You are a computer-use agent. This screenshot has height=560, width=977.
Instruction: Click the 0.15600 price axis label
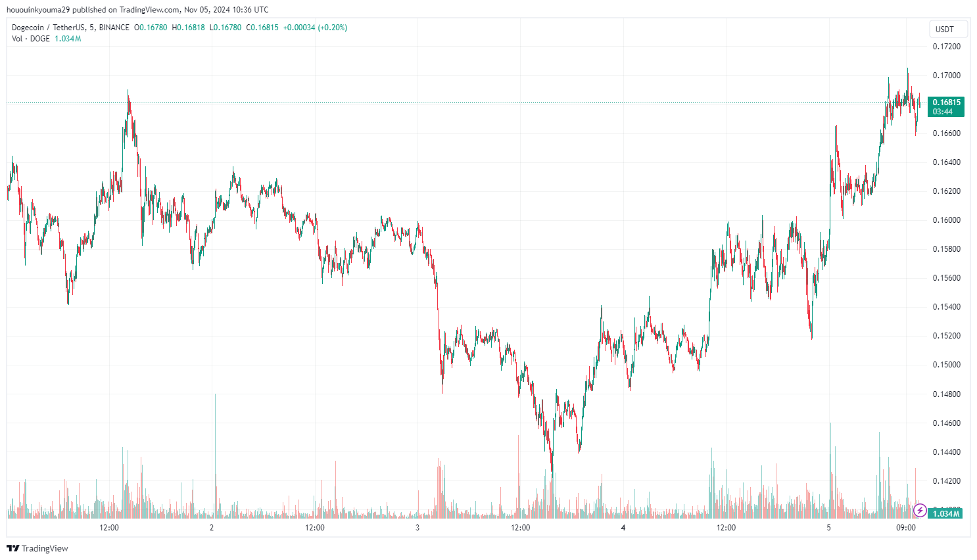pos(947,278)
